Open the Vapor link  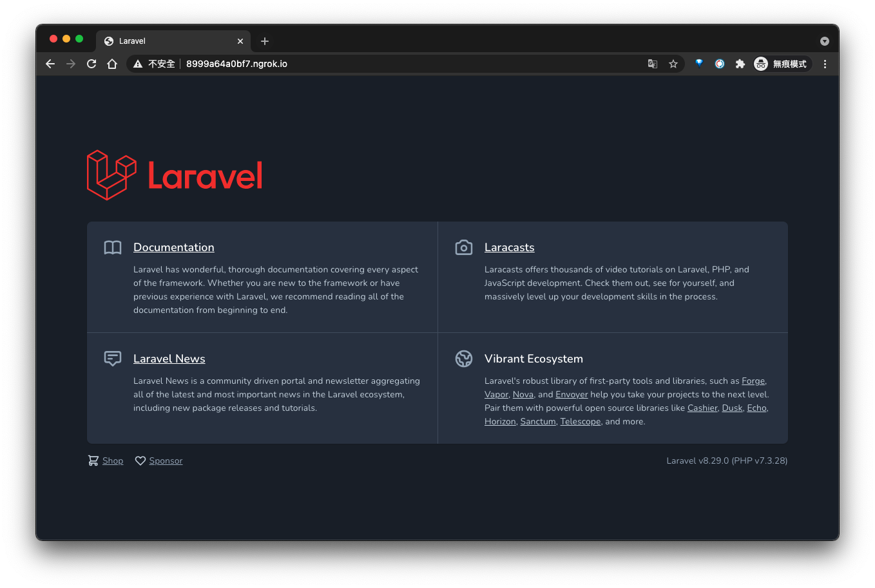[496, 394]
